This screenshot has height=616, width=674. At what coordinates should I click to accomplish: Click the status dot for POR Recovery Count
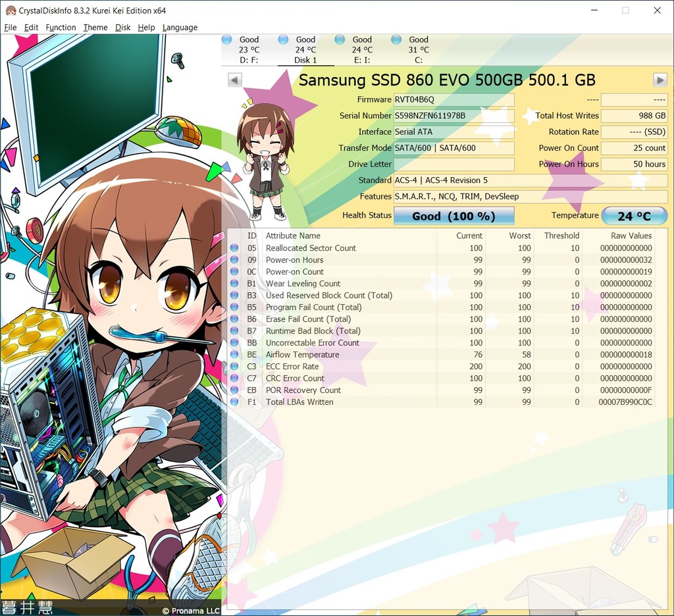tap(235, 390)
